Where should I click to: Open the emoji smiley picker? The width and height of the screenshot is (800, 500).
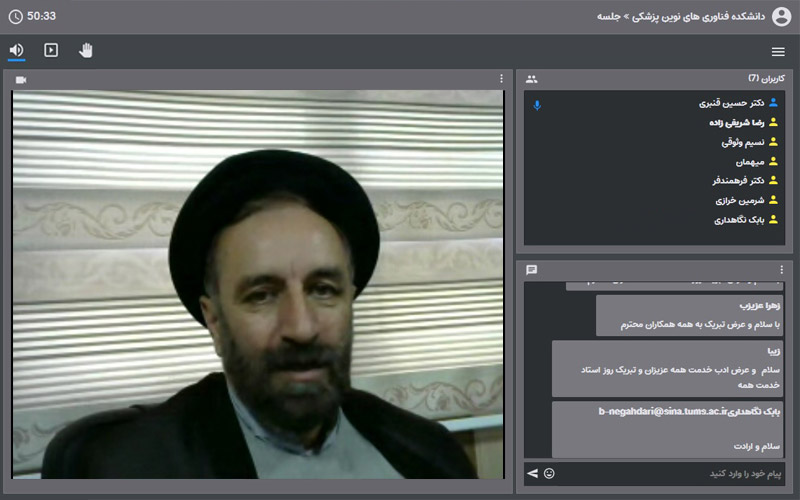pyautogui.click(x=549, y=473)
